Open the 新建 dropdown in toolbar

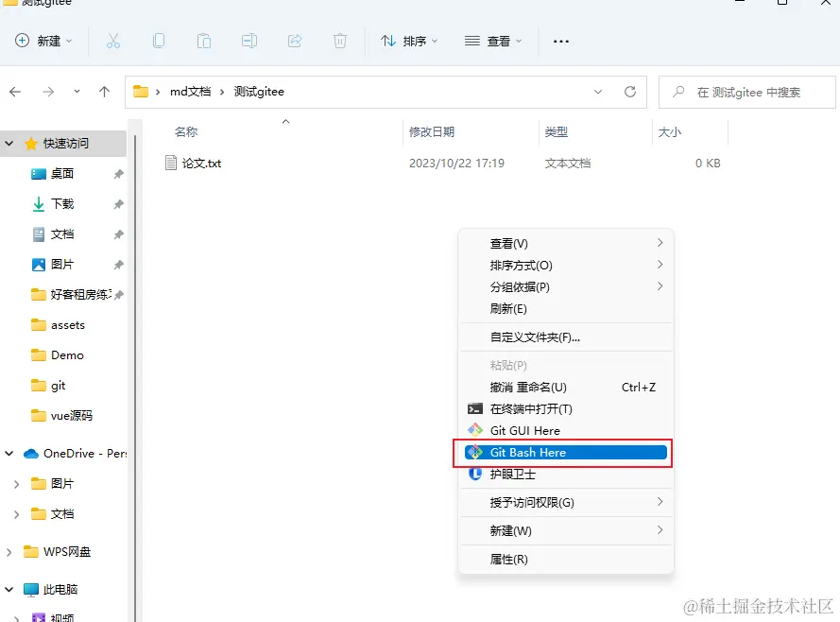point(43,41)
